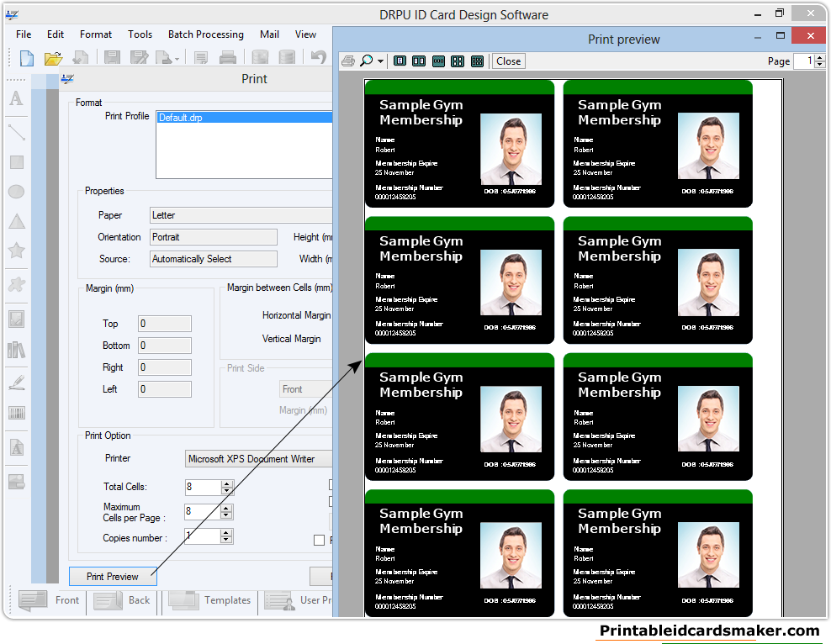Click the first database cylinder icon
831x644 pixels.
tap(260, 57)
